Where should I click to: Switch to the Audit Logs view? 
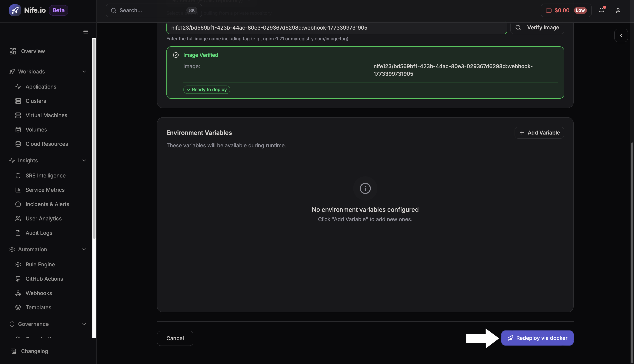(x=39, y=232)
